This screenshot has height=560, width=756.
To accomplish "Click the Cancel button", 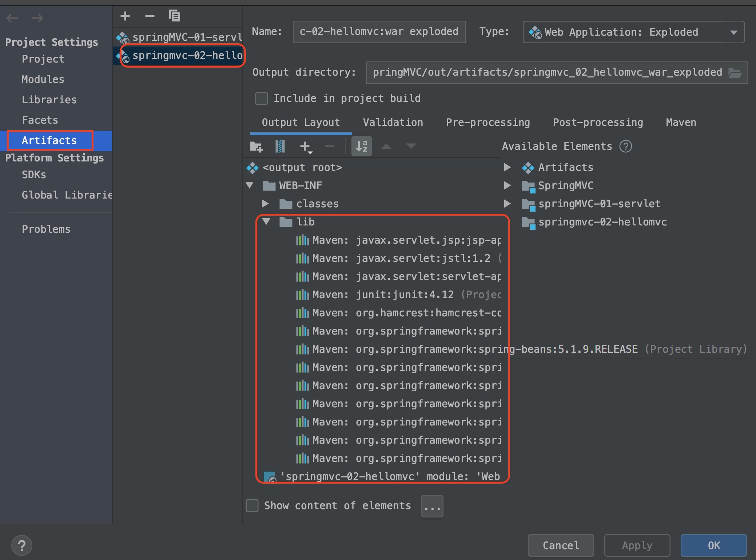I will pos(561,545).
